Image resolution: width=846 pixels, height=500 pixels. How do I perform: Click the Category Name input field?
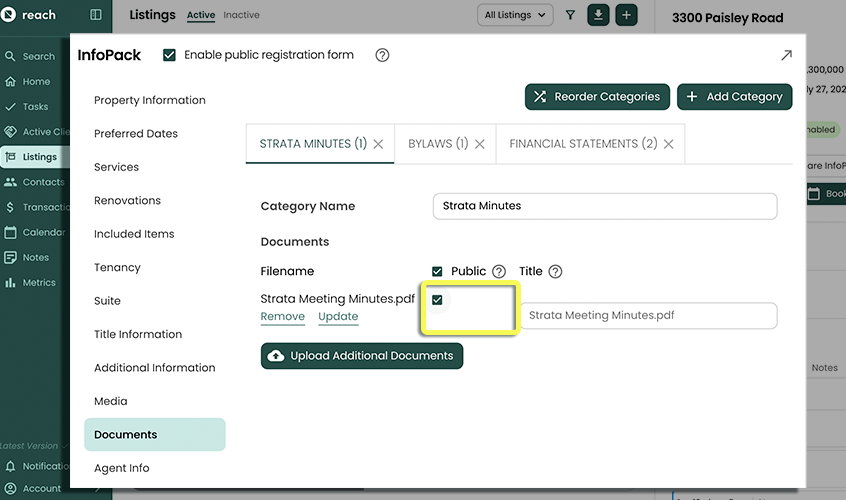[605, 206]
